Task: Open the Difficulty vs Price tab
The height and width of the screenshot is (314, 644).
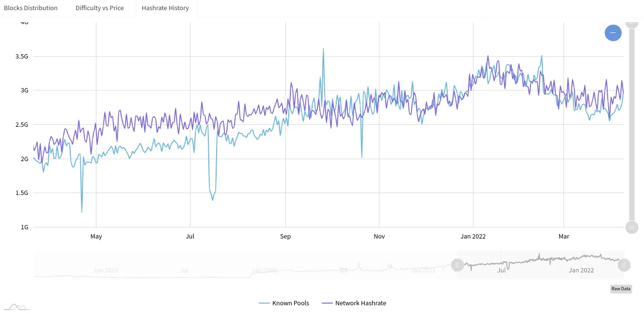Action: point(99,8)
